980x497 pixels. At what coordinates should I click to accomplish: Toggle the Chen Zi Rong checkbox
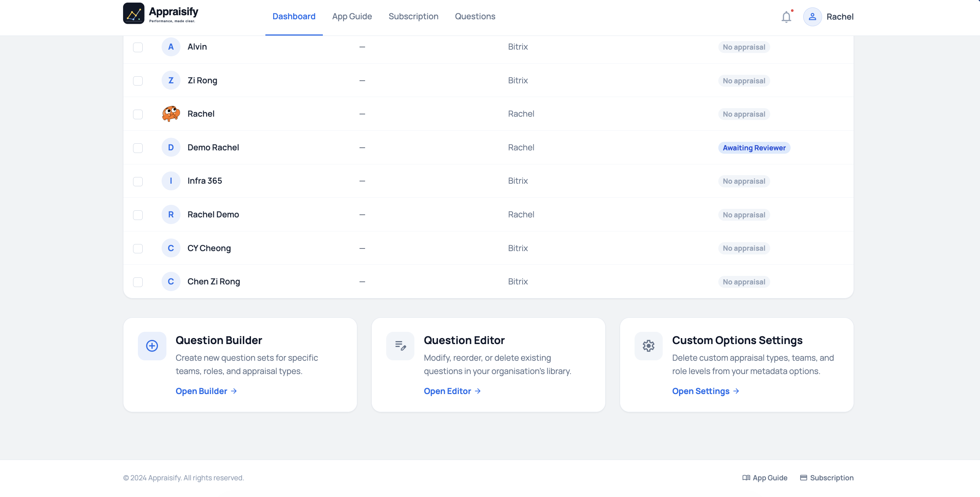[x=138, y=282]
